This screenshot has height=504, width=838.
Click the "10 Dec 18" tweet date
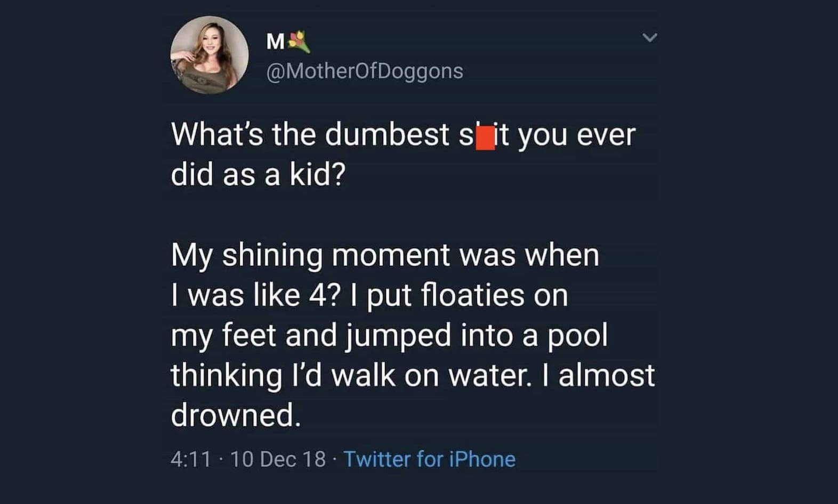tap(278, 459)
